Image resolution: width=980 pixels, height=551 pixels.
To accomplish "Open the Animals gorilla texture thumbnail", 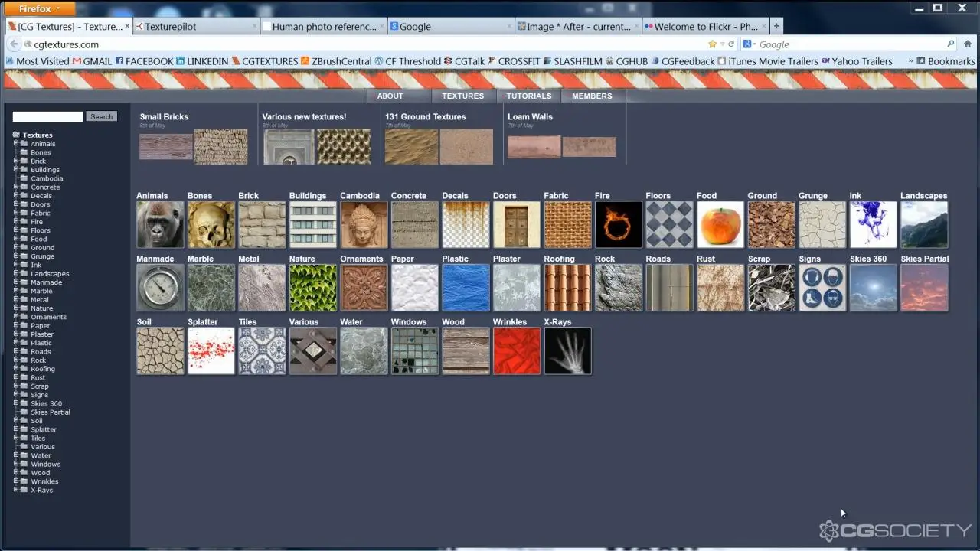I will (x=160, y=224).
